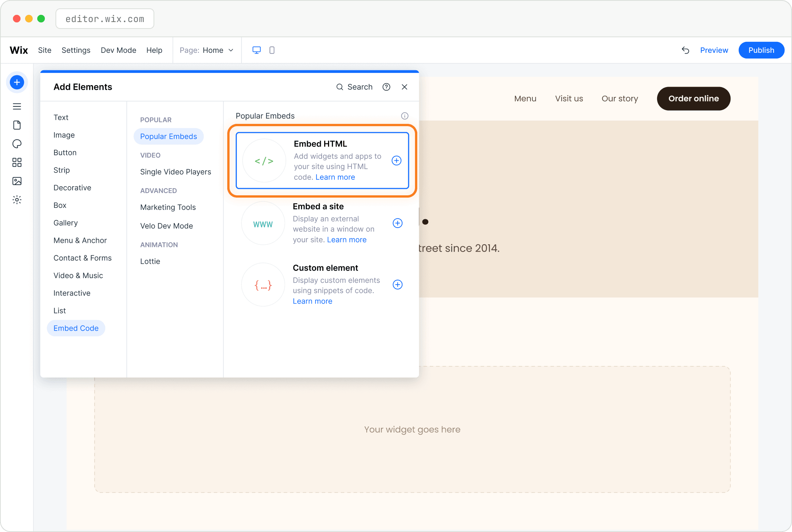Open the Add Elements plus button in sidebar
792x532 pixels.
[17, 82]
